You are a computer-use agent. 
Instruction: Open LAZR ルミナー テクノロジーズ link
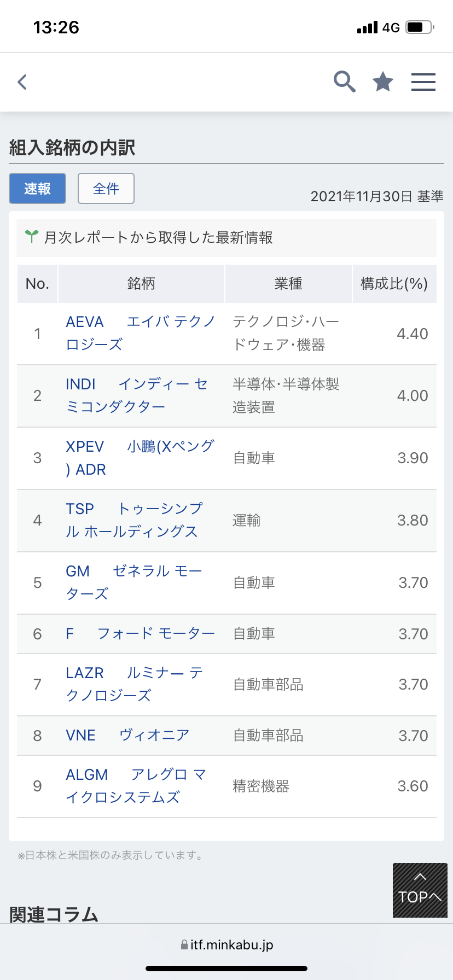coord(135,684)
